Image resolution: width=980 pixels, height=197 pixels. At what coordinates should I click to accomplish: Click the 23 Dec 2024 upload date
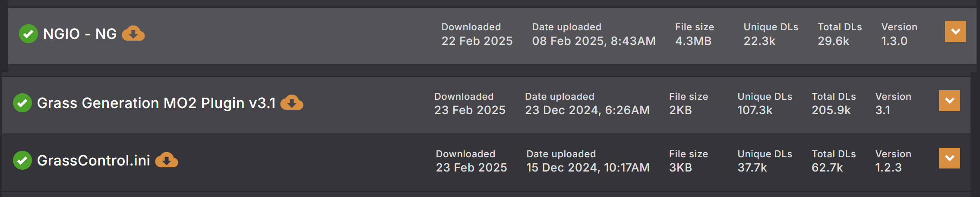point(587,110)
